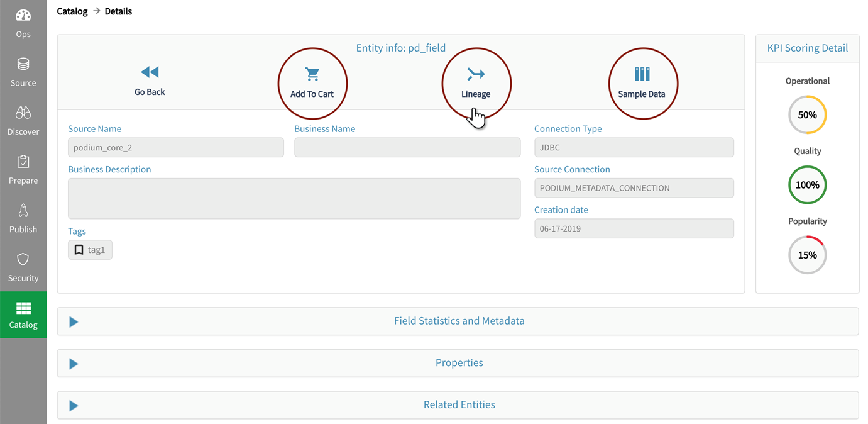Click the Quality 100% score gauge
The image size is (868, 424).
tap(807, 185)
